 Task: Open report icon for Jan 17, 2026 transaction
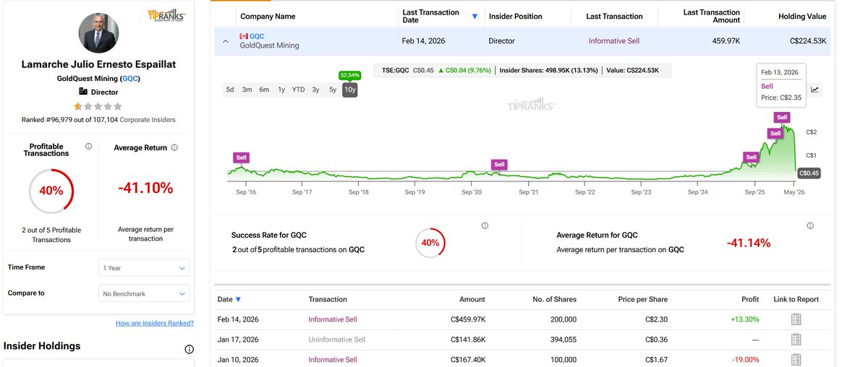[796, 340]
